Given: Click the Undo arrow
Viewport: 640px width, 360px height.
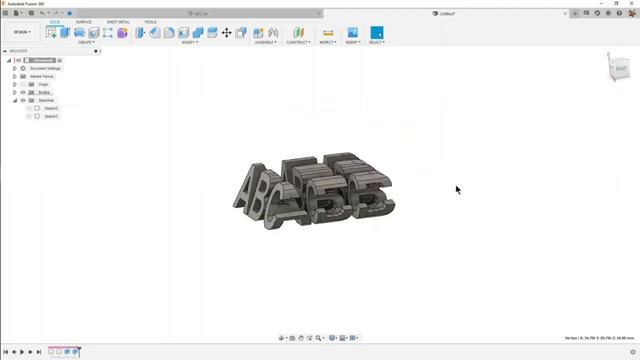Looking at the screenshot, I should 42,13.
